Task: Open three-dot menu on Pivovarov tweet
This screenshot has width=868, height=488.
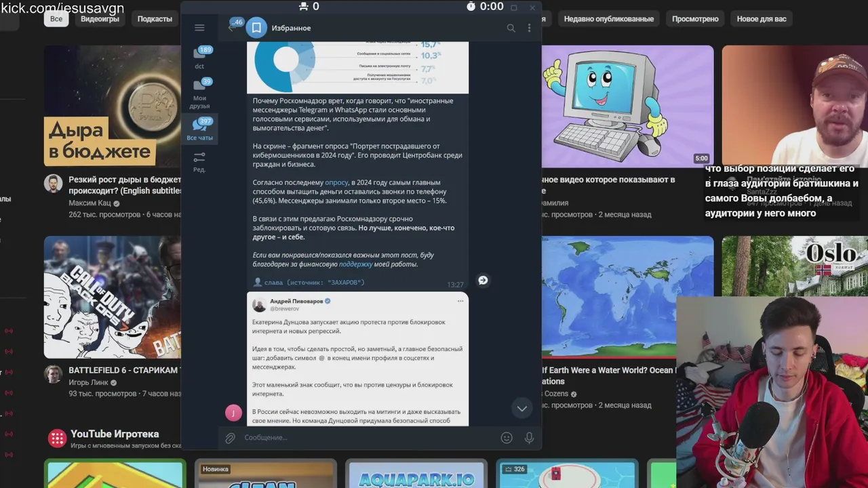Action: pyautogui.click(x=460, y=301)
